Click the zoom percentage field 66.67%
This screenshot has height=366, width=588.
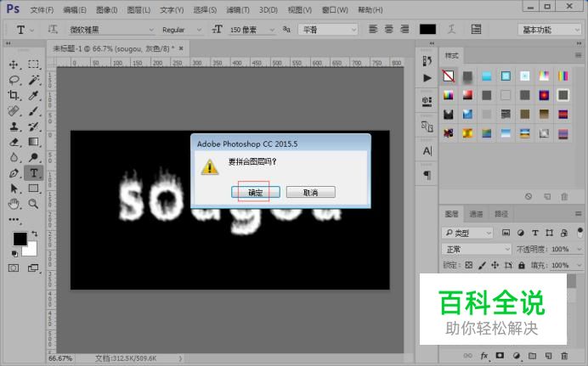click(x=60, y=358)
